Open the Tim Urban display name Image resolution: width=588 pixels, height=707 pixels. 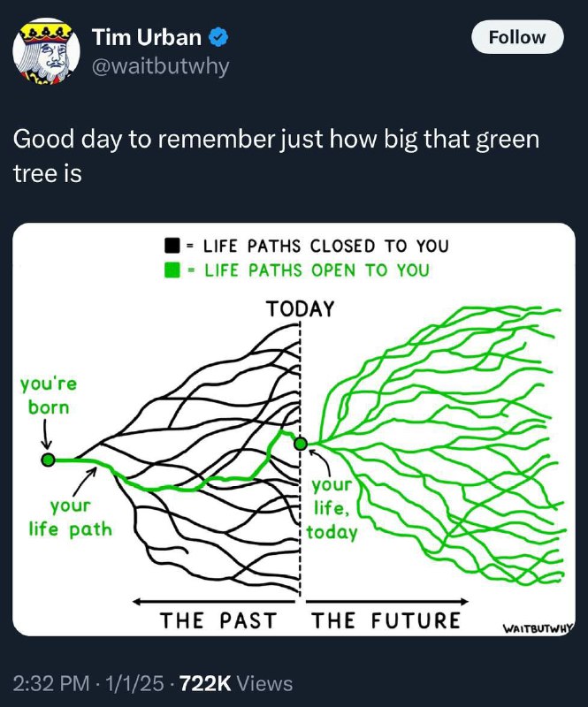click(x=147, y=37)
